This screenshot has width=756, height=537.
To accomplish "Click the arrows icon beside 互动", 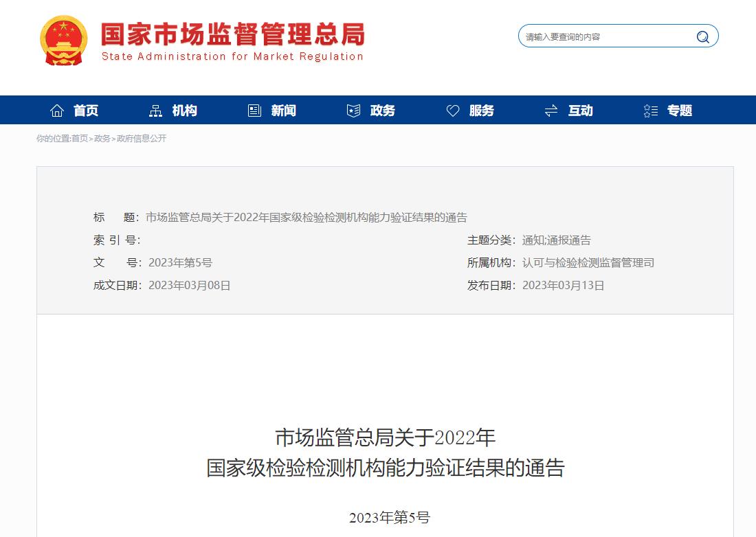I will tap(551, 111).
